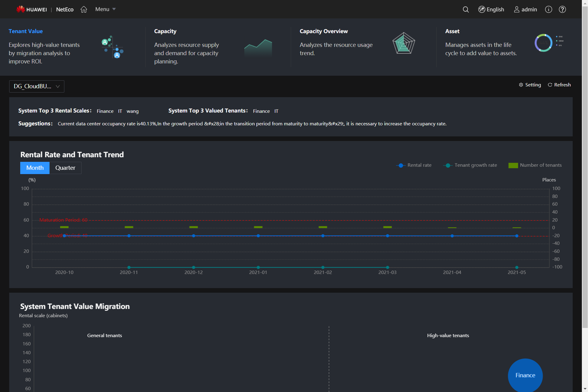588x392 pixels.
Task: Click the Asset donut chart icon
Action: coord(543,43)
